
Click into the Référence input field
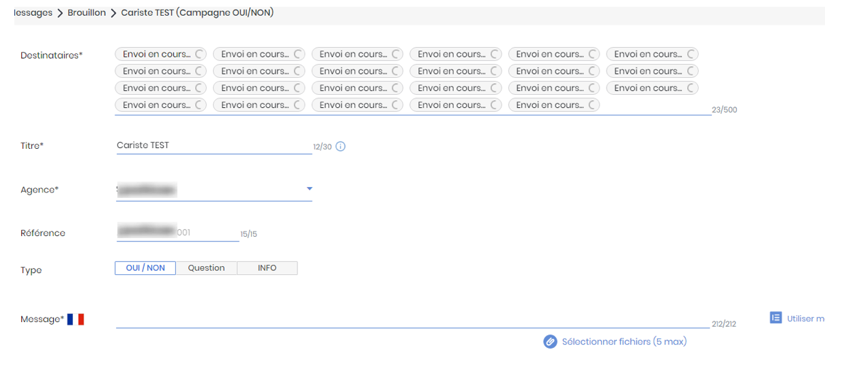click(x=177, y=233)
